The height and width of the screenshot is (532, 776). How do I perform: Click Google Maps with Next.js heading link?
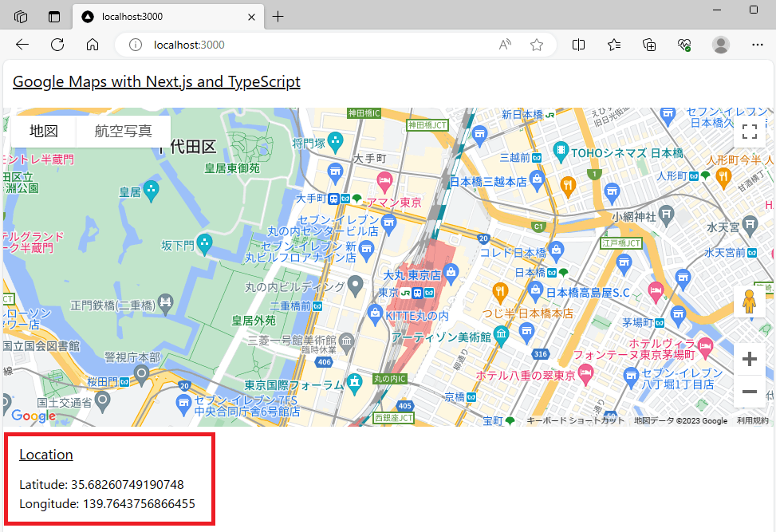(156, 81)
